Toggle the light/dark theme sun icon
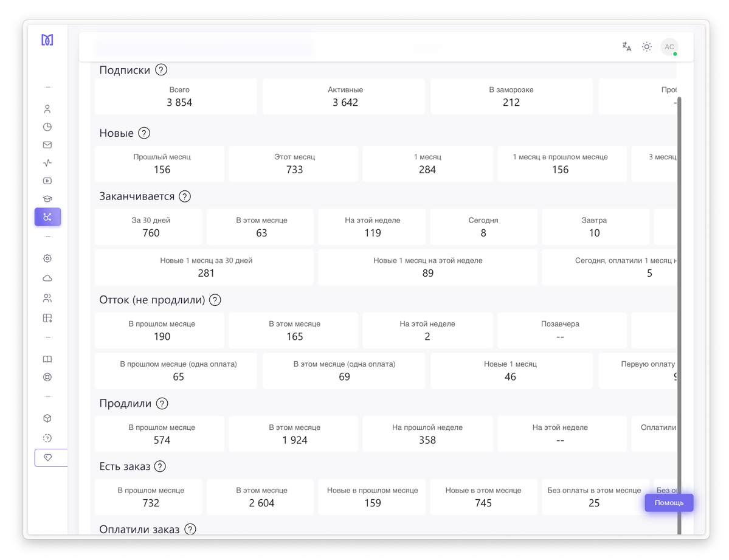Screen dimensions: 729x560 [x=647, y=47]
